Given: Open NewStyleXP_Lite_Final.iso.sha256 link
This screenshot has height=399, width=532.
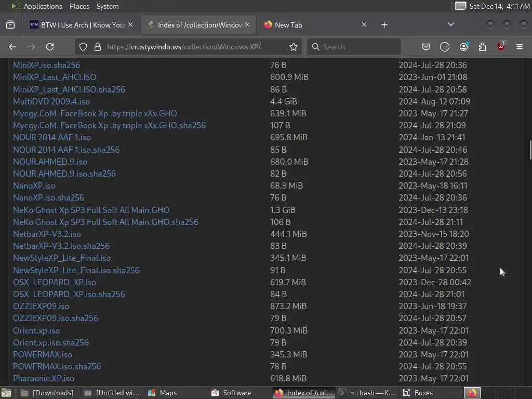Looking at the screenshot, I should (x=76, y=270).
